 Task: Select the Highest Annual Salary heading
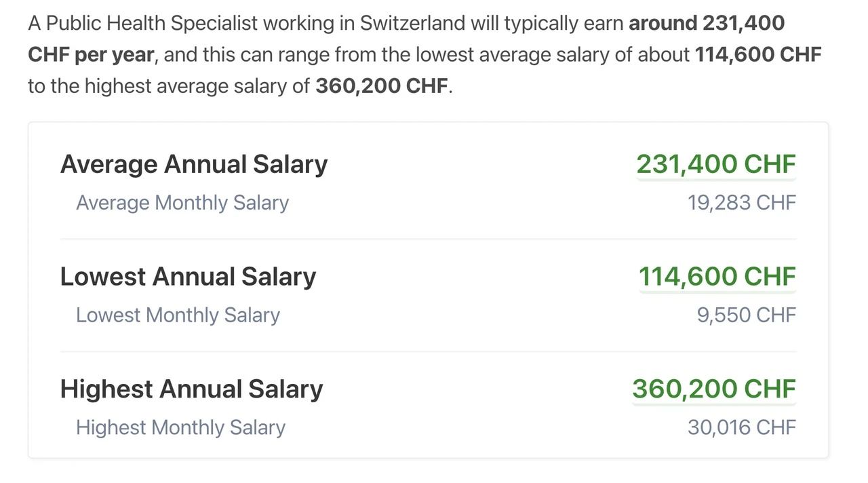point(191,389)
